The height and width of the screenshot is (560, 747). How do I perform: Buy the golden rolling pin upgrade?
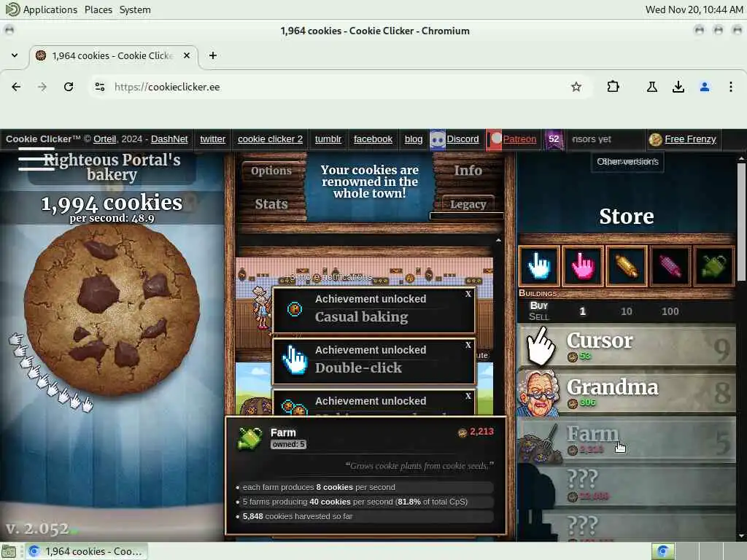[x=626, y=265]
